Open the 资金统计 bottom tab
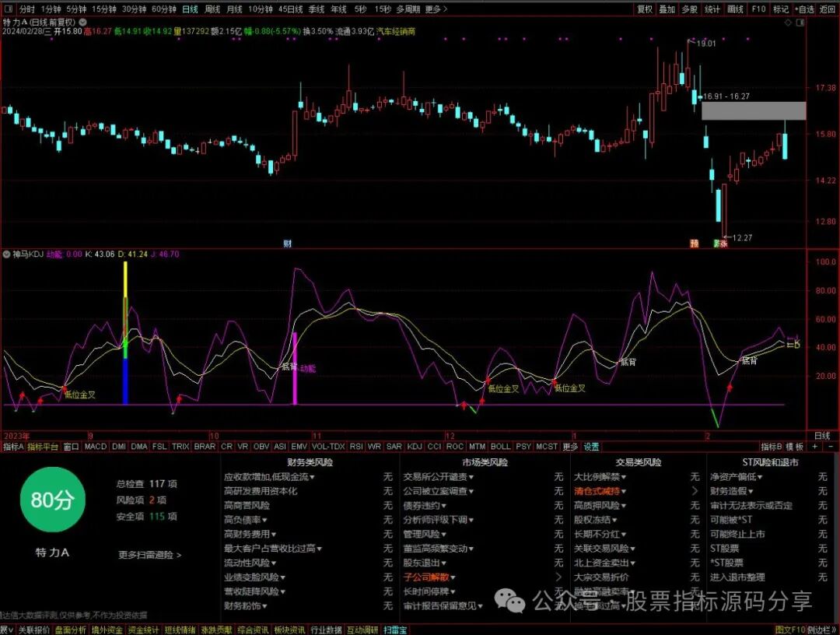The height and width of the screenshot is (635, 840). tap(143, 630)
